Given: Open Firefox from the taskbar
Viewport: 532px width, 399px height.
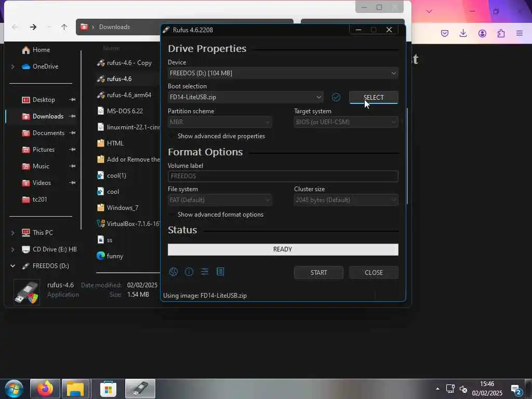Looking at the screenshot, I should pos(45,389).
